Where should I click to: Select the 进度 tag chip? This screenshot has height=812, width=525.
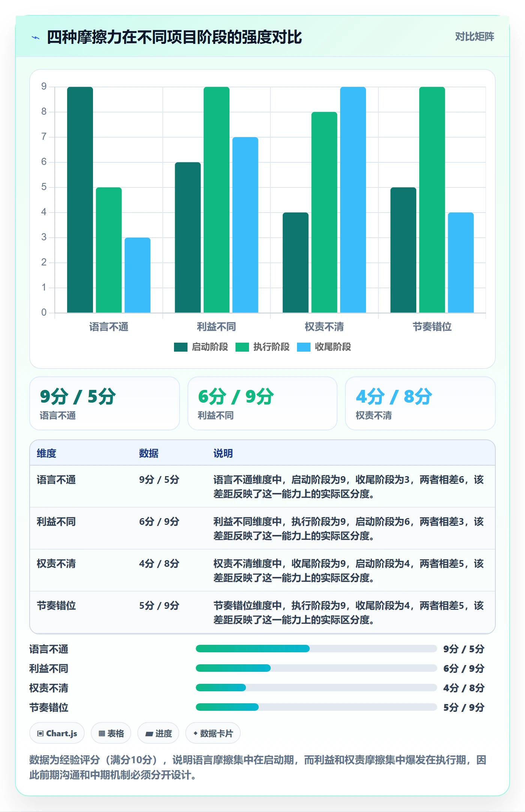pos(158,733)
